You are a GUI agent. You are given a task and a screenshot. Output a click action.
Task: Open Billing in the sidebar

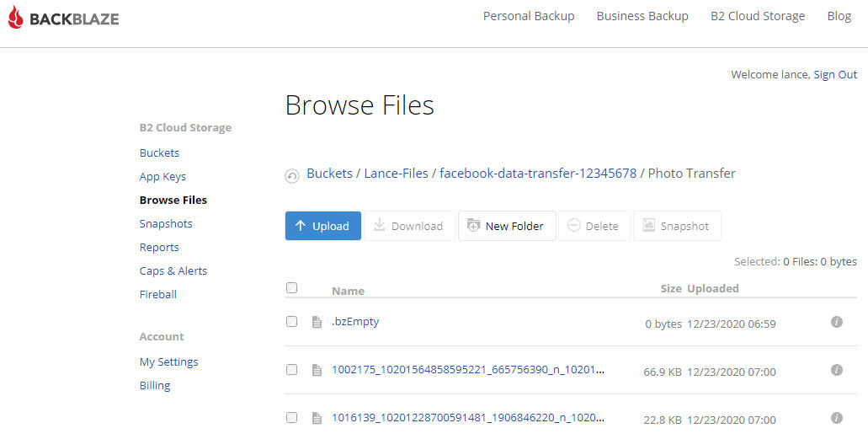coord(155,385)
